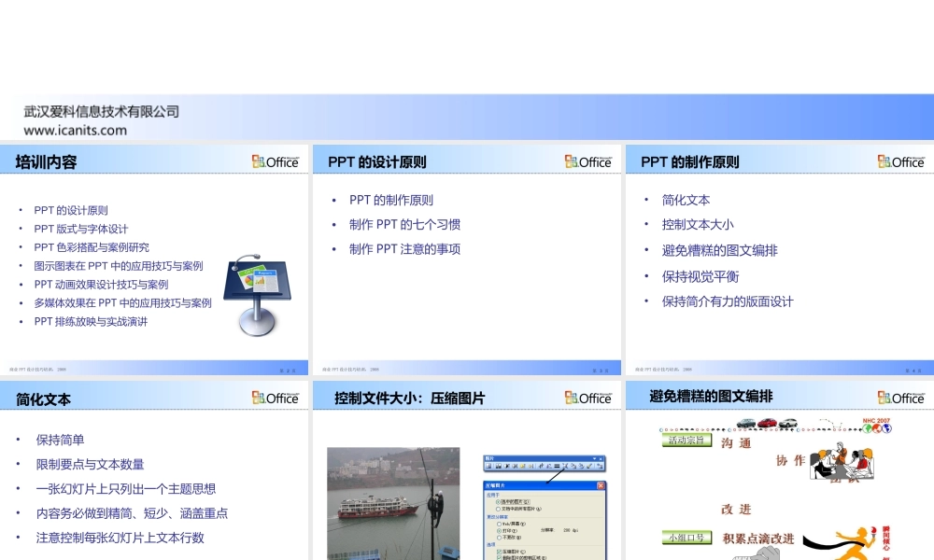Select the ferry boat river photo
Viewport: 934px width, 560px height.
coord(393,503)
